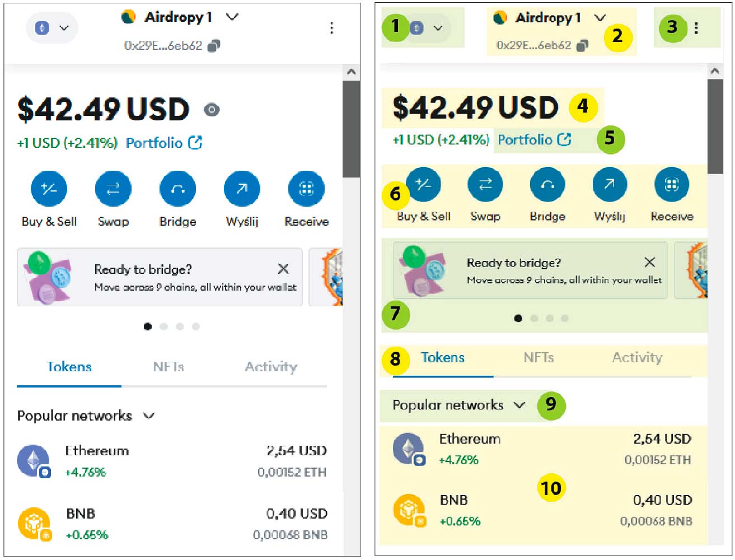This screenshot has height=560, width=735.
Task: Click the BNB token icon
Action: (x=34, y=524)
